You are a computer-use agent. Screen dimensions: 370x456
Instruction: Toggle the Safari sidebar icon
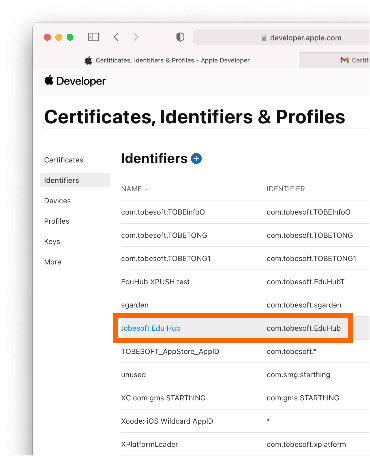click(x=93, y=37)
